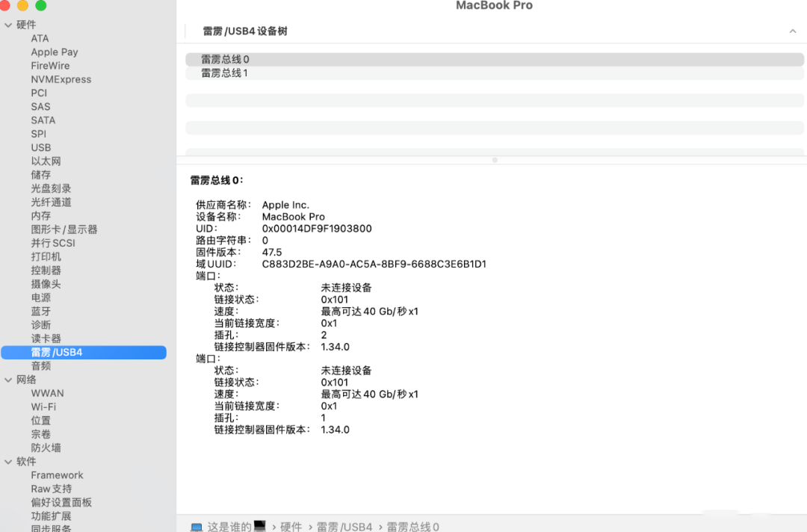Open 宗卷 entry

click(40, 434)
